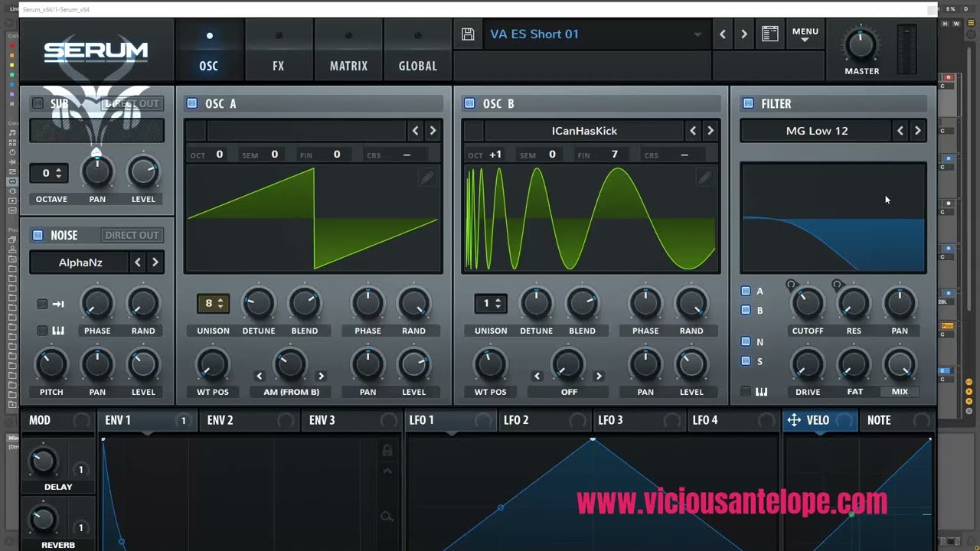Switch to the FX tab
Viewport: 980px width, 551px height.
coord(279,51)
